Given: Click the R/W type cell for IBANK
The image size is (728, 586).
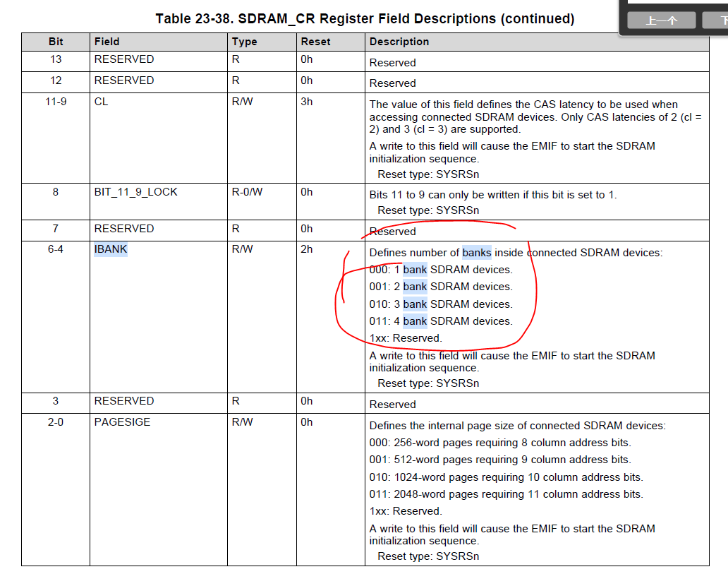Looking at the screenshot, I should click(241, 249).
